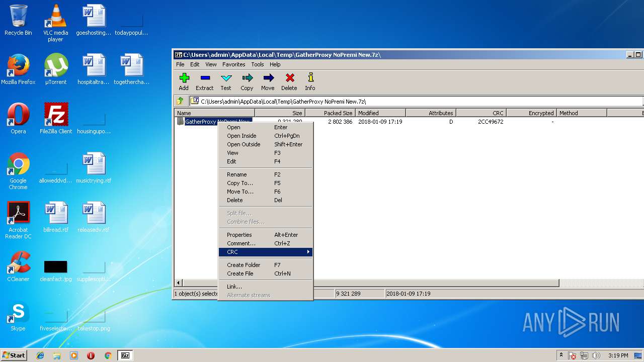Sort by Packed Size column header
The image size is (644, 362).
[331, 113]
